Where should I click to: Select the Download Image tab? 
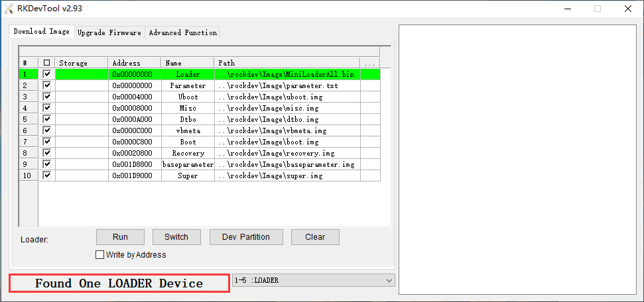point(41,32)
